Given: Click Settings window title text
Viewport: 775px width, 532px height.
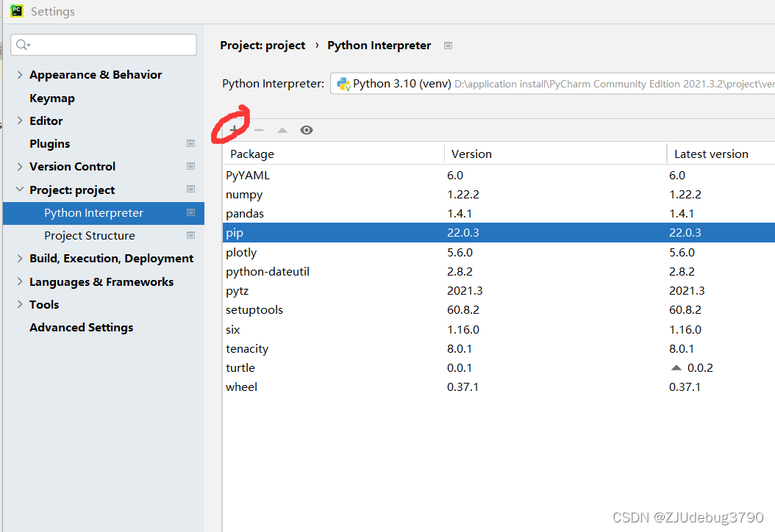Looking at the screenshot, I should [x=53, y=11].
